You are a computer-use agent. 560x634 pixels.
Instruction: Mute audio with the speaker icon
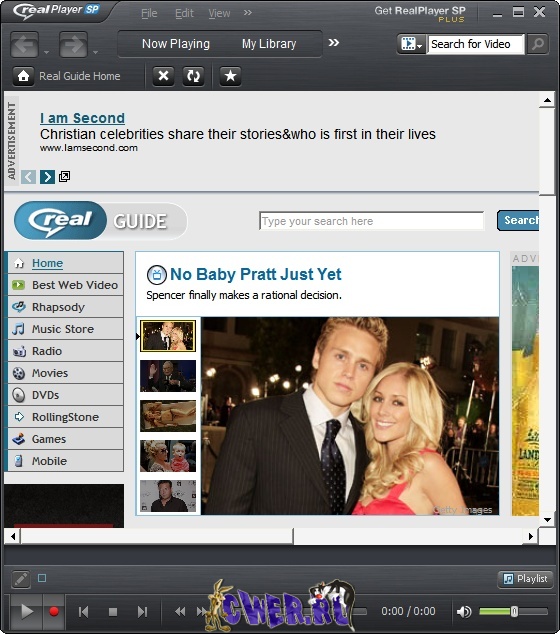464,612
